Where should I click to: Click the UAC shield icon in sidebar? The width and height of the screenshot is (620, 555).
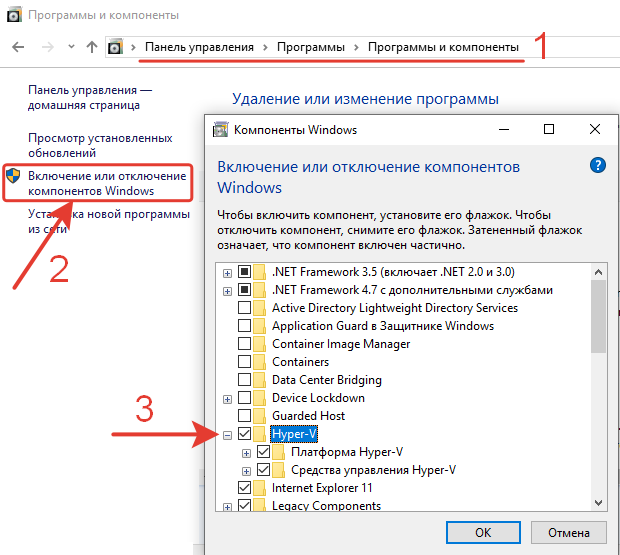[x=13, y=176]
